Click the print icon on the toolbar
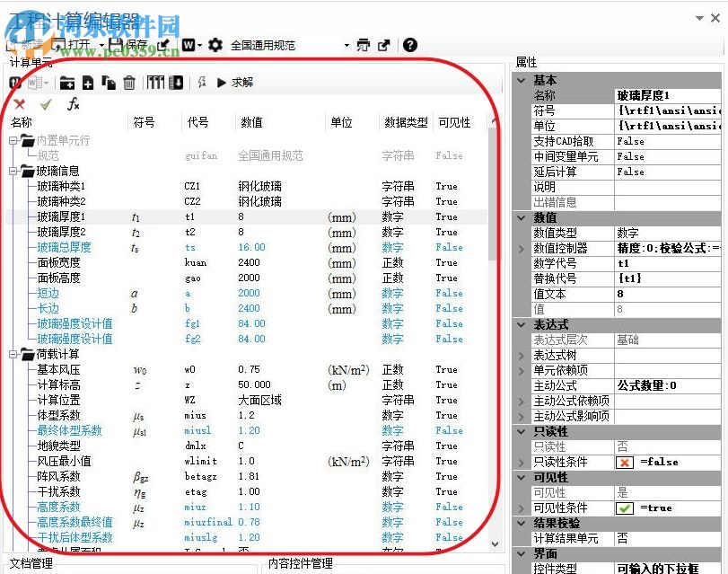728x574 pixels. [x=363, y=44]
